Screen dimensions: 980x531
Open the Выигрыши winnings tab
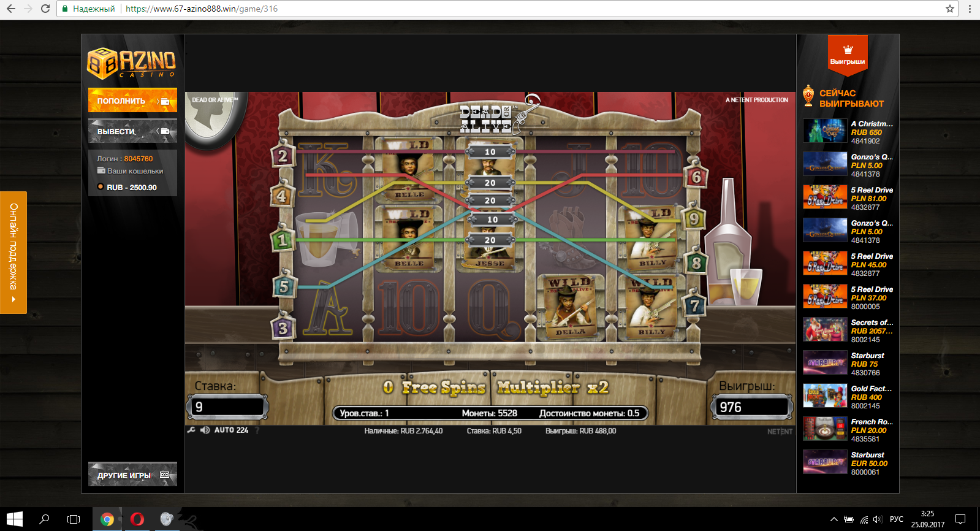[848, 55]
